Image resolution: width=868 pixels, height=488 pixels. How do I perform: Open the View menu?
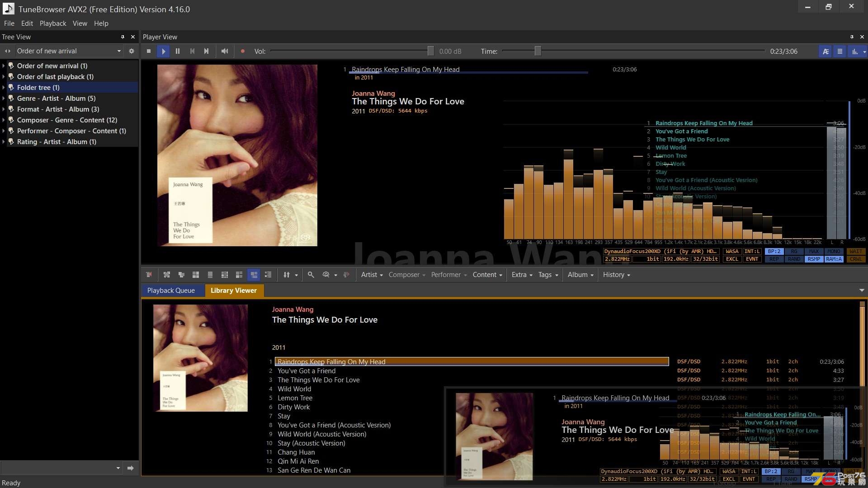(x=80, y=23)
